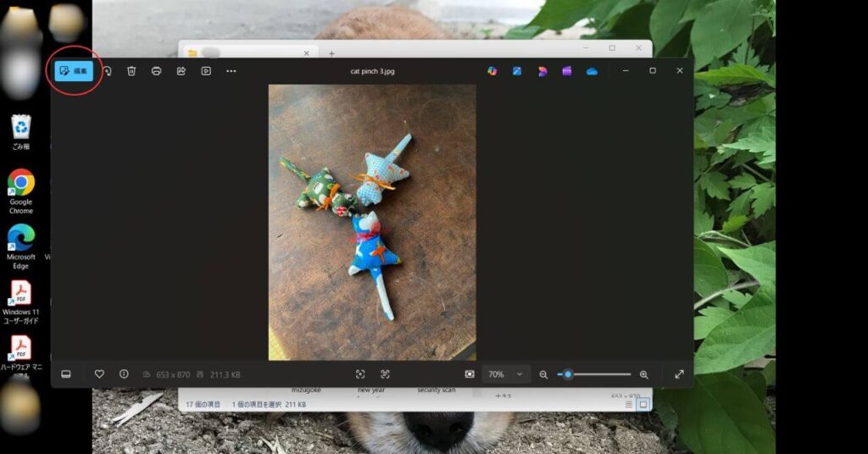
Task: Open the OneDrive cloud icon
Action: click(592, 71)
